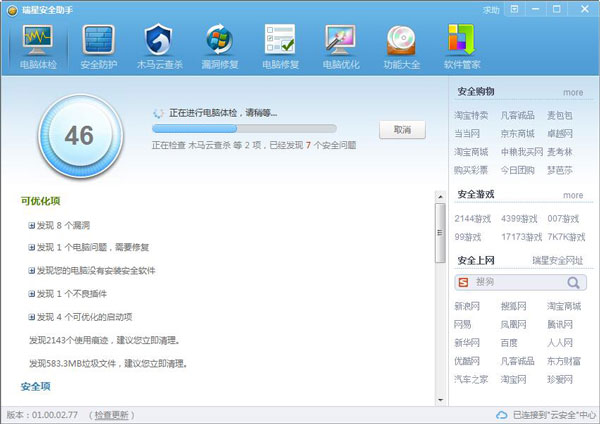This screenshot has width=600, height=424.
Task: Expand the 发现 8 个漏洞 item
Action: pyautogui.click(x=31, y=225)
